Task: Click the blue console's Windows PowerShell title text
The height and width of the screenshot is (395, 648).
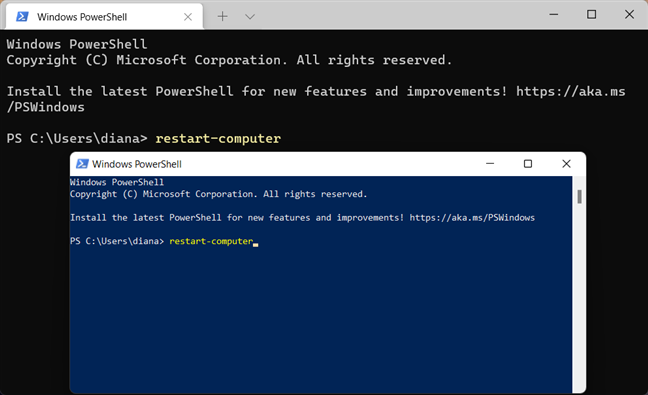Action: 137,164
